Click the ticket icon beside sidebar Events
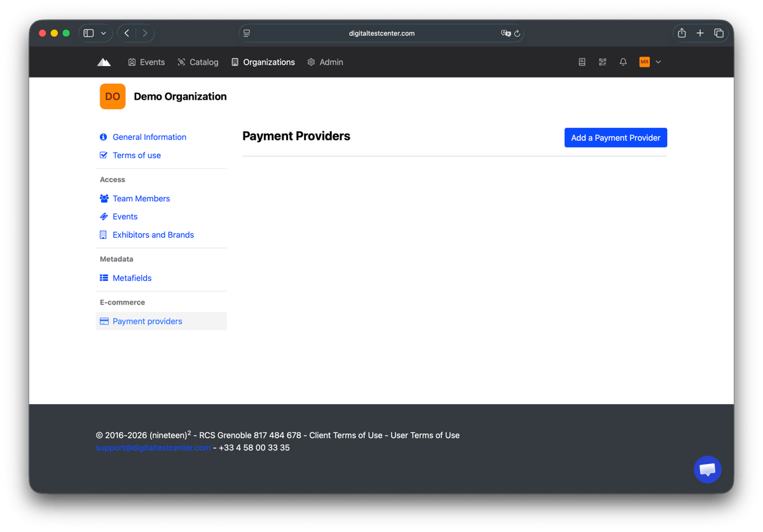This screenshot has width=763, height=532. point(104,217)
